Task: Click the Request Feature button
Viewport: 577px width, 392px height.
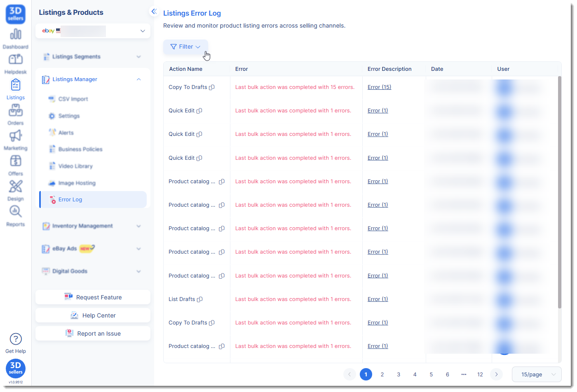Action: [93, 297]
